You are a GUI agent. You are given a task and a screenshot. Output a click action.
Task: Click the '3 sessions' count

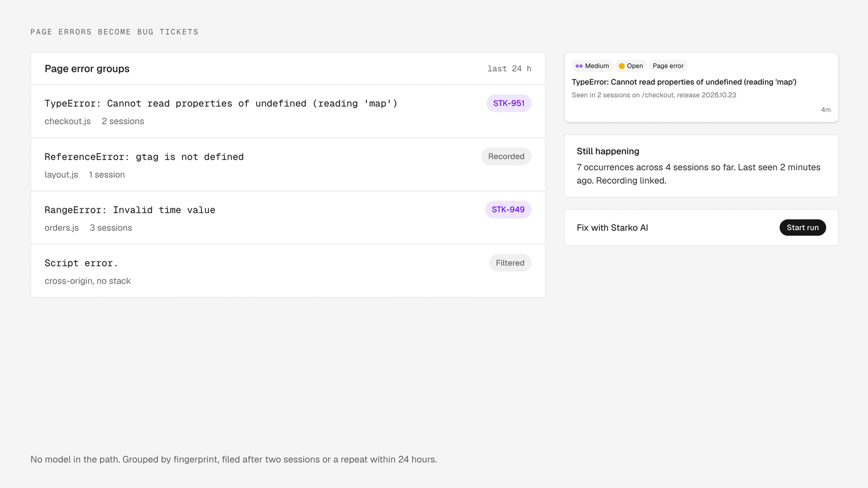(x=111, y=228)
